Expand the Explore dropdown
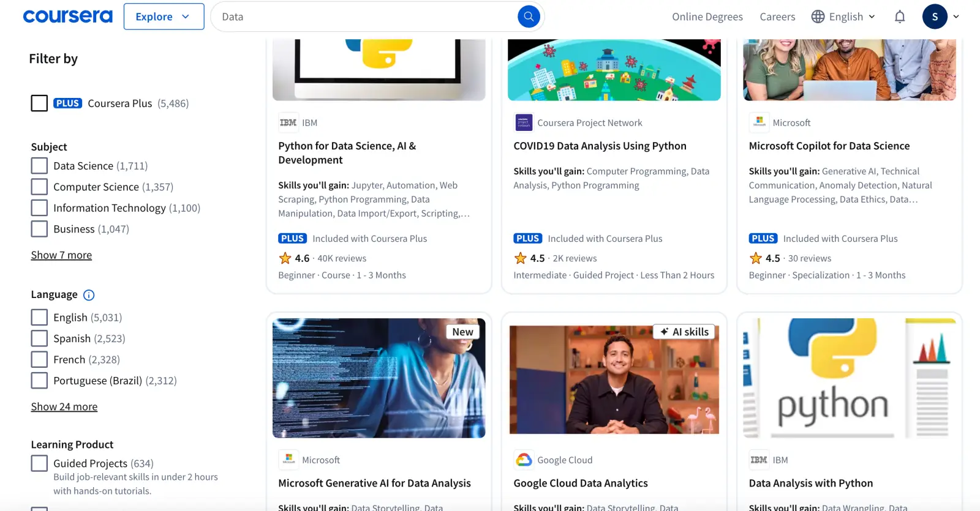Viewport: 980px width, 511px height. click(164, 17)
